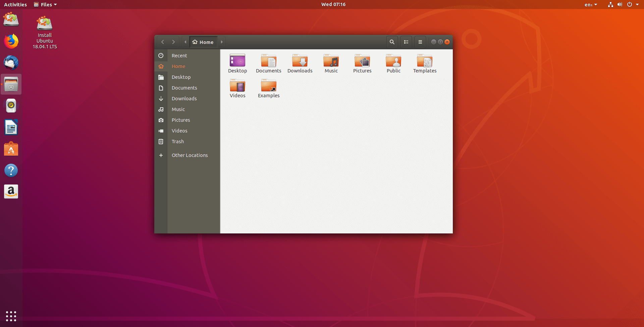Image resolution: width=644 pixels, height=327 pixels.
Task: Open the Desktop folder in the file grid
Action: 237,63
